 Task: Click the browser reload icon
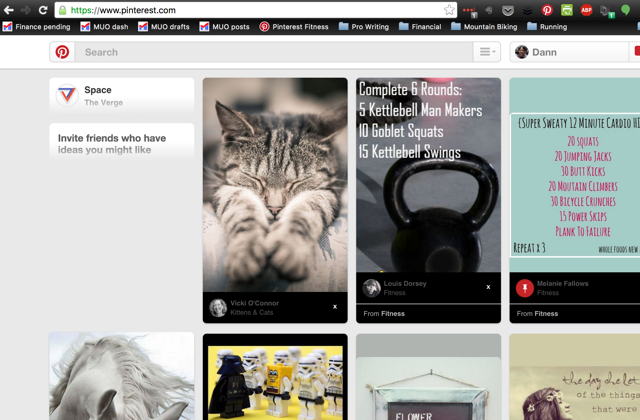pyautogui.click(x=43, y=10)
